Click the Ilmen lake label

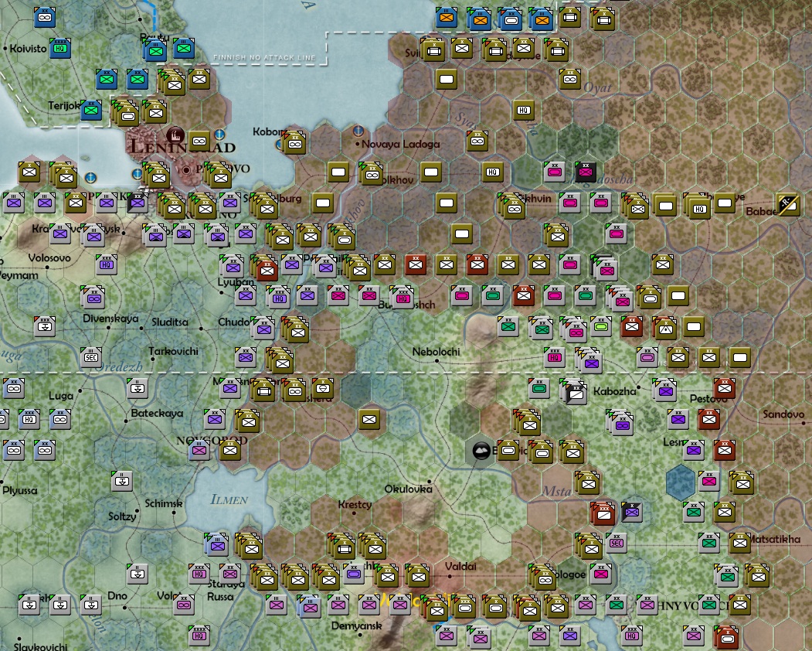229,499
